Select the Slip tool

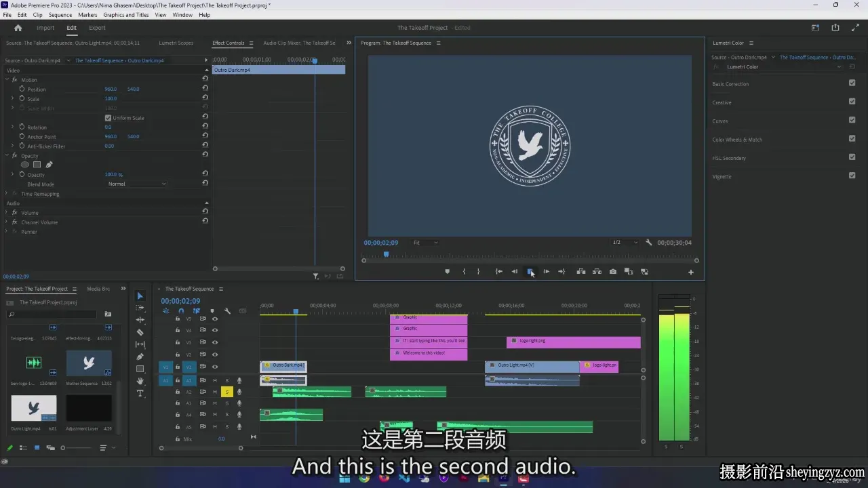tap(140, 344)
